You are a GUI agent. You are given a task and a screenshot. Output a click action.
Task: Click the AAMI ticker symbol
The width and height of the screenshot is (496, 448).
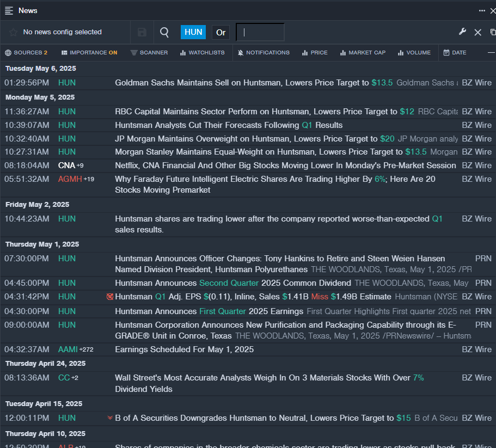pyautogui.click(x=68, y=349)
